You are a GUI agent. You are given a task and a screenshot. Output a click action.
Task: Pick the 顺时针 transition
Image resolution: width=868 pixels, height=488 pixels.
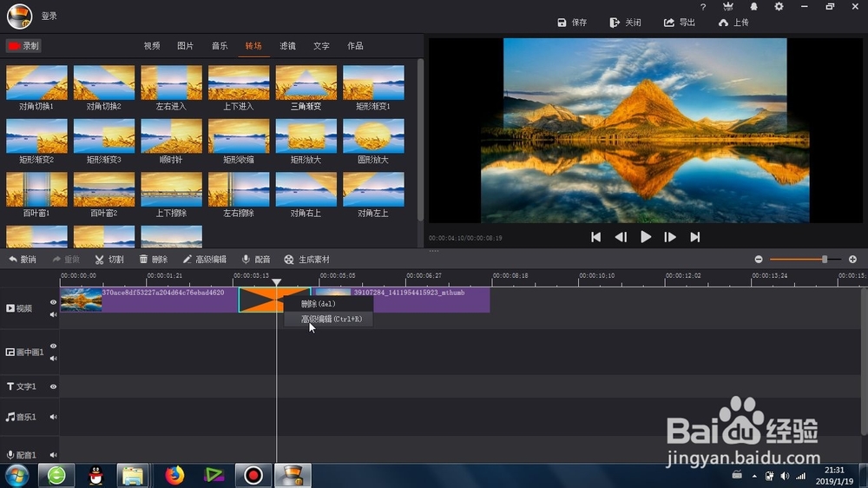172,135
